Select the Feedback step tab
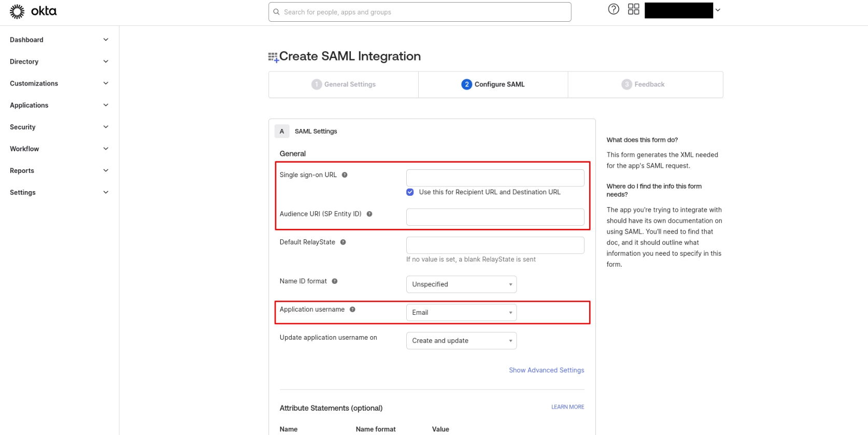The width and height of the screenshot is (868, 435). [x=643, y=84]
